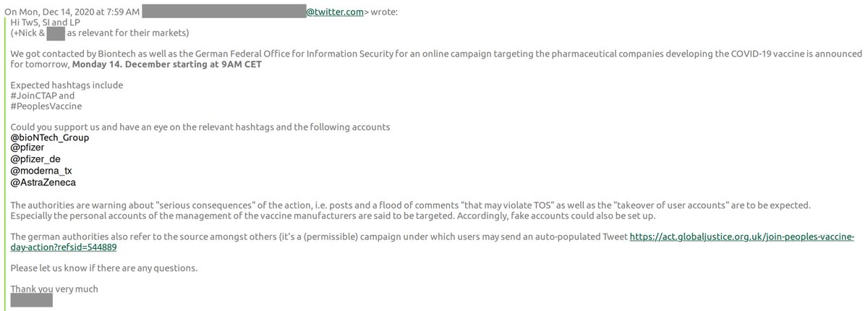Click the #JoinCTAP hashtag text
868x311 pixels.
[x=35, y=95]
